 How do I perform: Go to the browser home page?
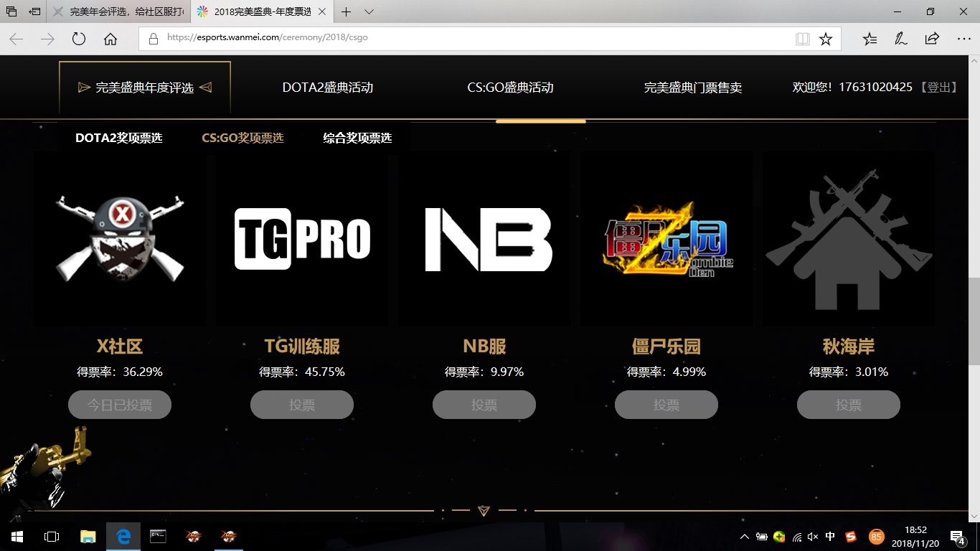tap(110, 39)
